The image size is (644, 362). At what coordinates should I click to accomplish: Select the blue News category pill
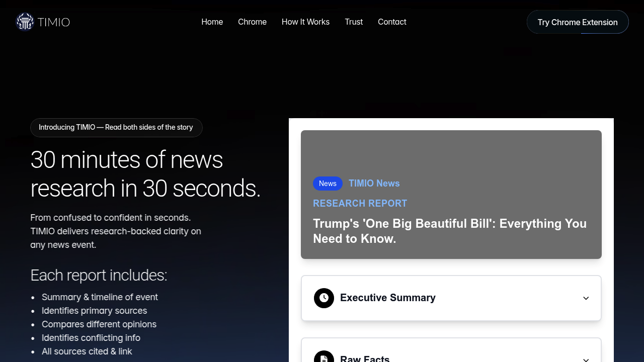(328, 184)
